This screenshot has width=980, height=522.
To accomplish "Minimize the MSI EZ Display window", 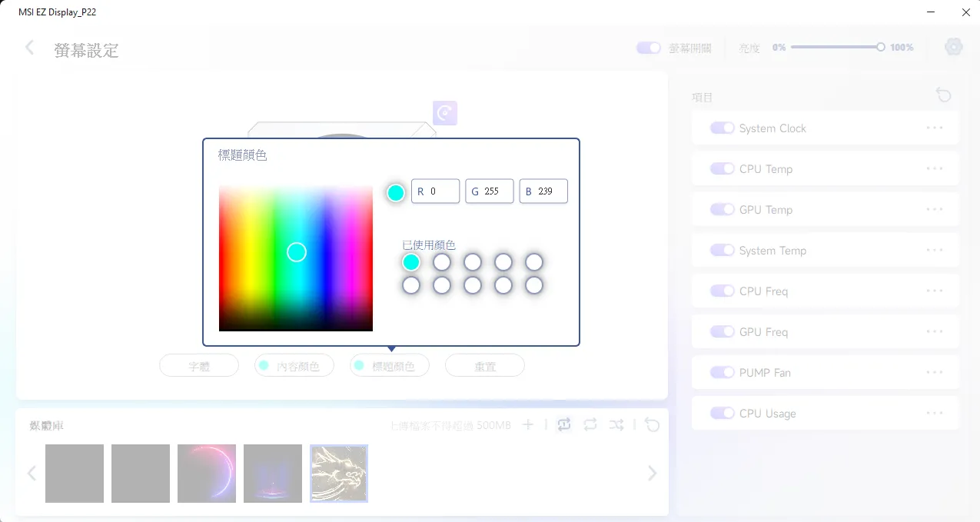I will coord(931,12).
